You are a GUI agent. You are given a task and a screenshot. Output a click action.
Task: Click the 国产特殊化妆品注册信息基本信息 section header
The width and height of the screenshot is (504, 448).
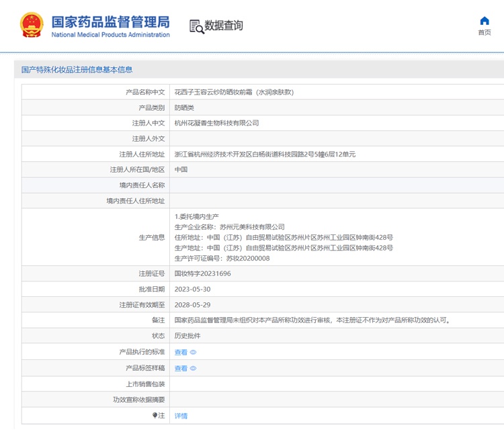(x=77, y=70)
